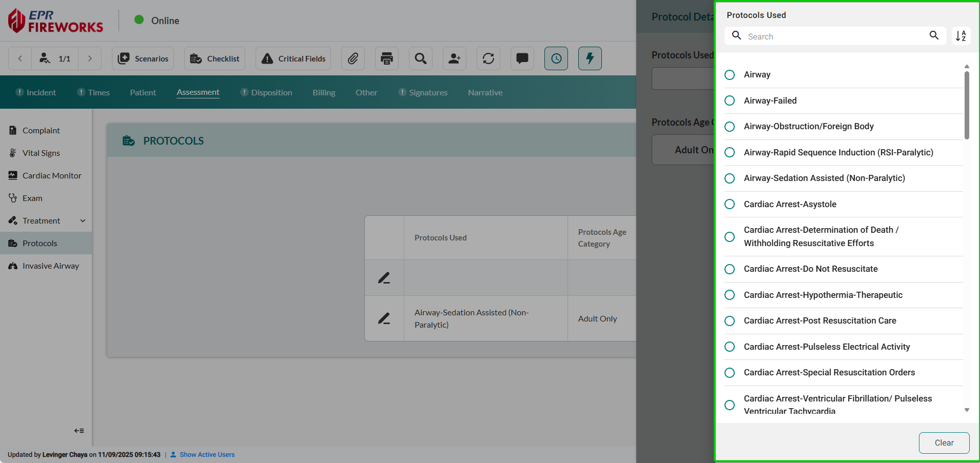Go to next patient record arrow
Viewport: 980px width, 463px height.
point(90,58)
